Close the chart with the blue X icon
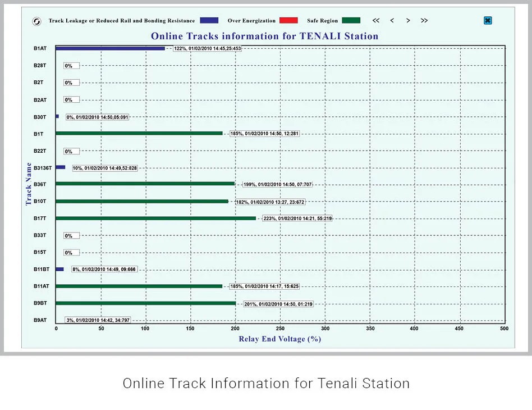The height and width of the screenshot is (410, 532). tap(488, 20)
